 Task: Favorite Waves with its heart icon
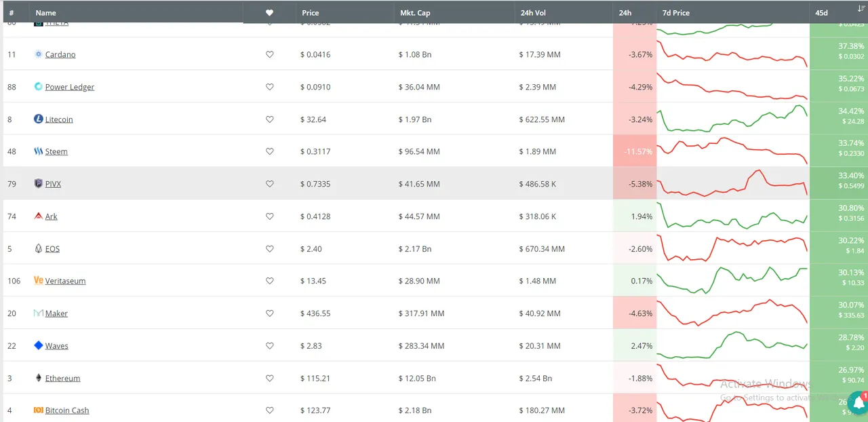(x=269, y=345)
